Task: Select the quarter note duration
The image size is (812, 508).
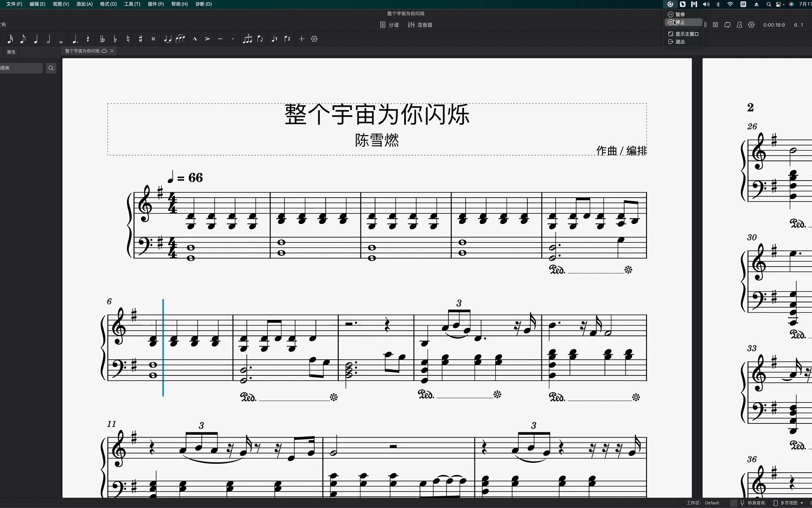Action: [x=36, y=39]
